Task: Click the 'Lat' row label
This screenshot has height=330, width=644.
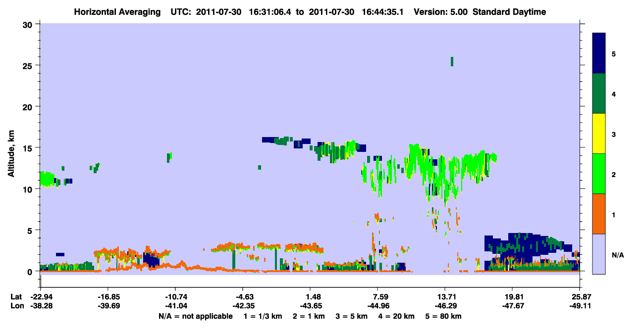Action: pyautogui.click(x=16, y=297)
